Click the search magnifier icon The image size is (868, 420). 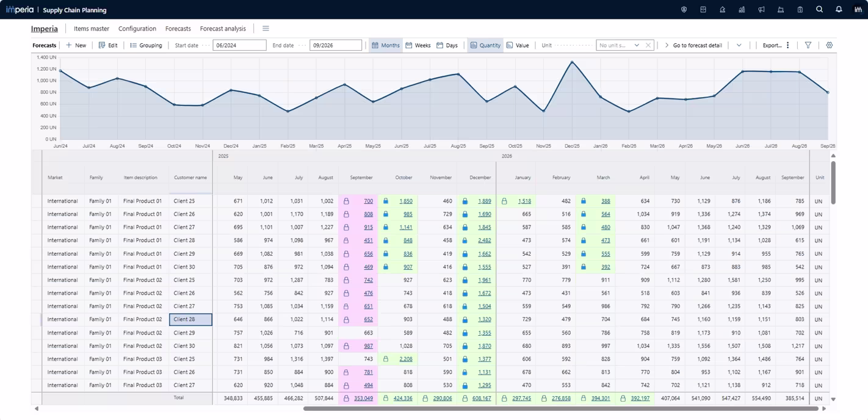(x=819, y=10)
